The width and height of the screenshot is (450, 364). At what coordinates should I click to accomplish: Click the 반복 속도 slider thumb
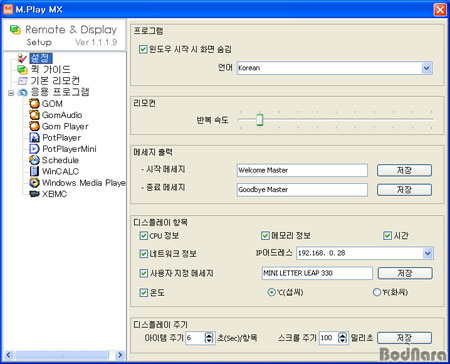pos(260,120)
